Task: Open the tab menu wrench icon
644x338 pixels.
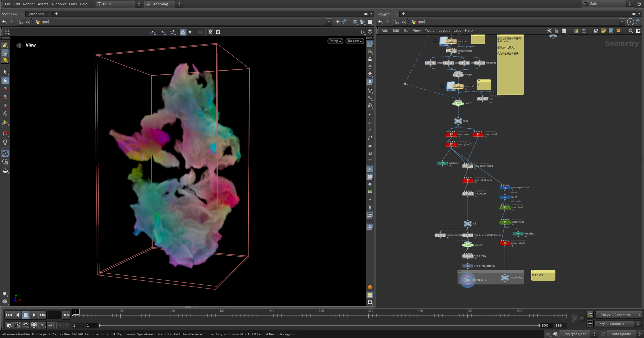Action: pyautogui.click(x=549, y=31)
